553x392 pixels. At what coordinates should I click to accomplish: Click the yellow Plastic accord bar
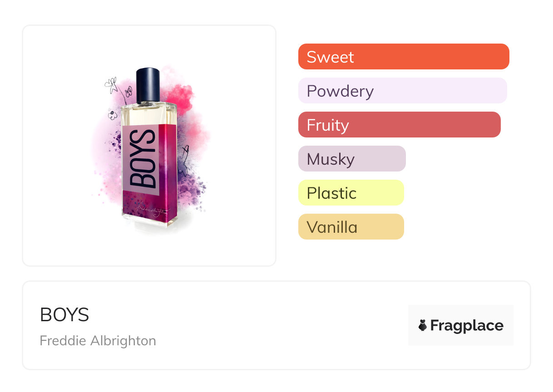point(351,193)
